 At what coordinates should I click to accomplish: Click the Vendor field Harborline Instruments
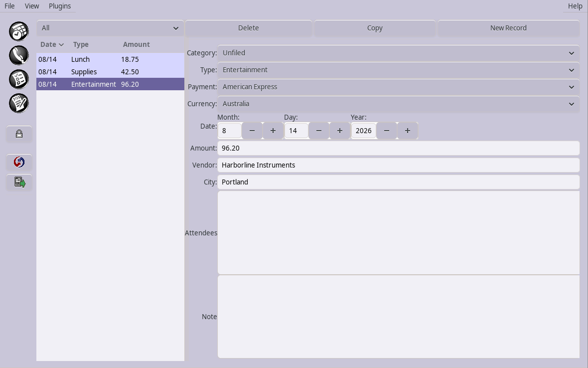pos(399,165)
